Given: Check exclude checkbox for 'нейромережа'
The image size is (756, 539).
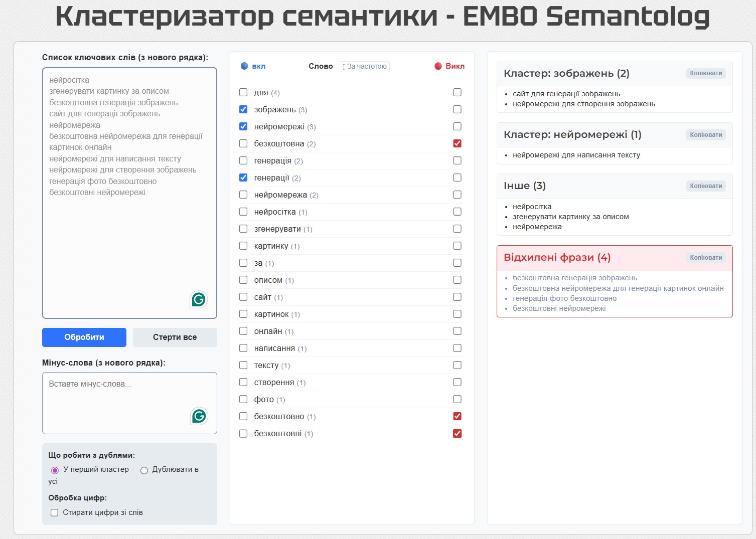Looking at the screenshot, I should click(457, 195).
